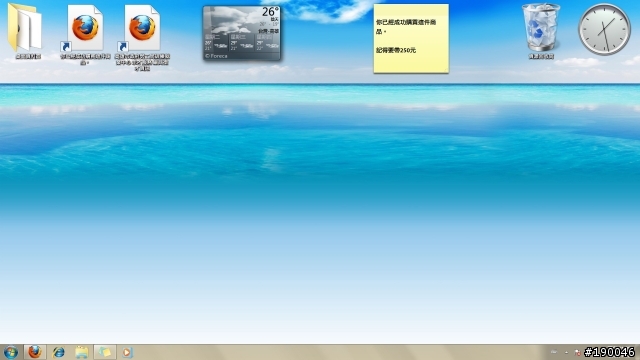Open Action Center flag in system tray

click(577, 352)
